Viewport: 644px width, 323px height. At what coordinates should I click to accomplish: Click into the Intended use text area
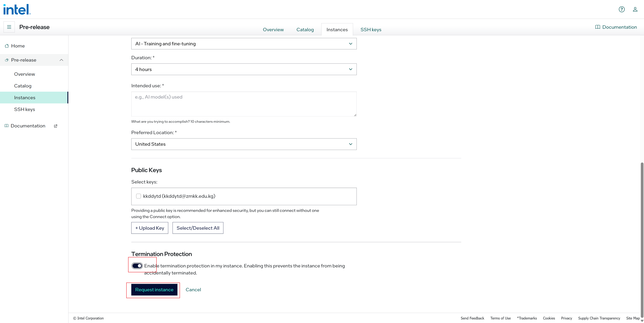click(244, 104)
